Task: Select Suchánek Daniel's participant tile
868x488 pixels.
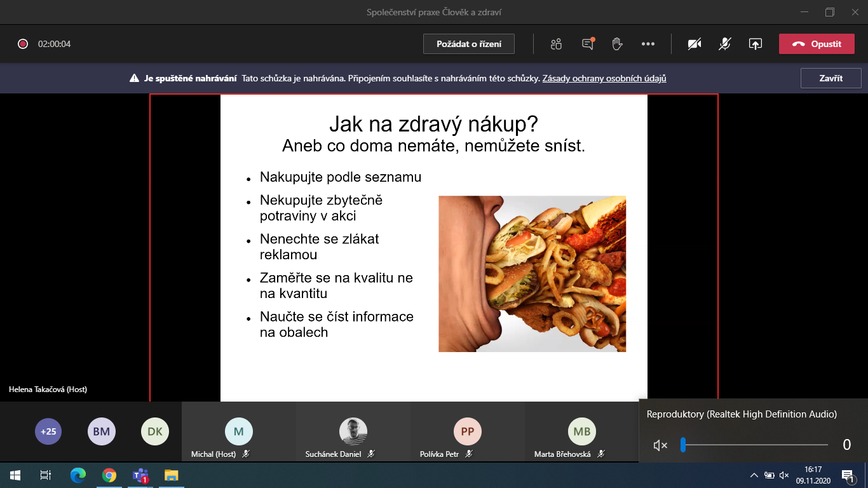Action: (353, 432)
